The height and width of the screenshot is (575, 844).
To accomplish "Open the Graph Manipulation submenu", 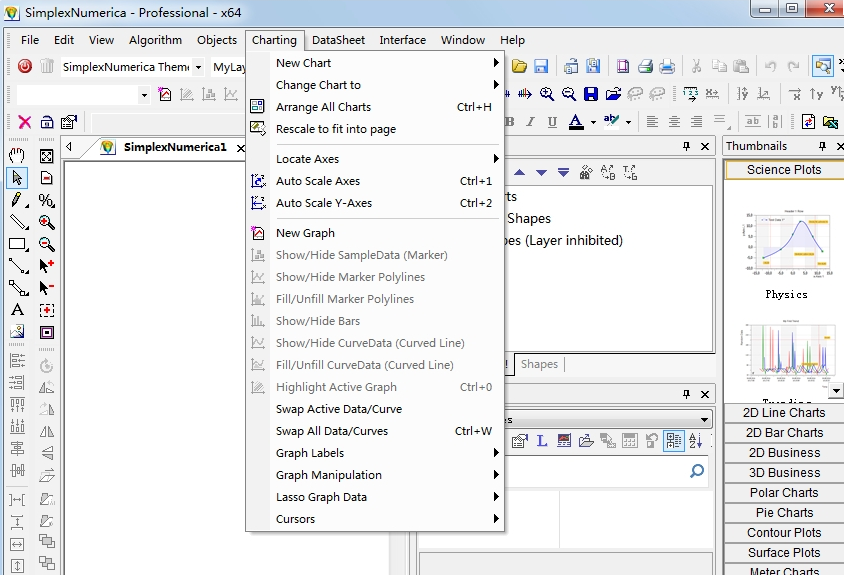I will (375, 475).
